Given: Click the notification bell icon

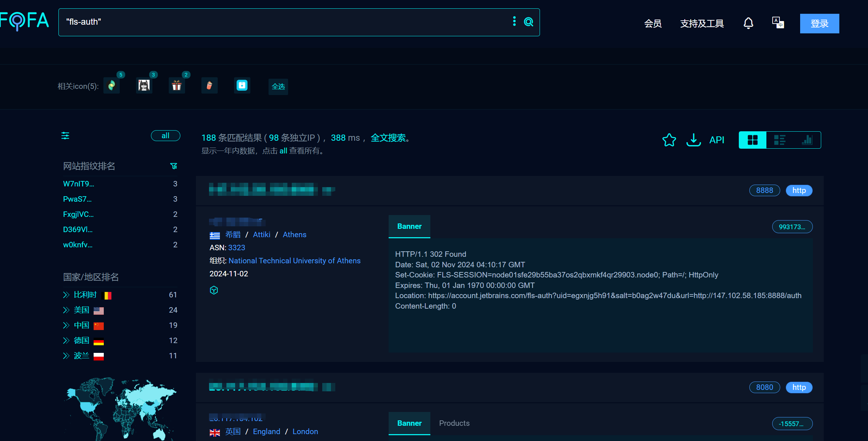Looking at the screenshot, I should [748, 23].
